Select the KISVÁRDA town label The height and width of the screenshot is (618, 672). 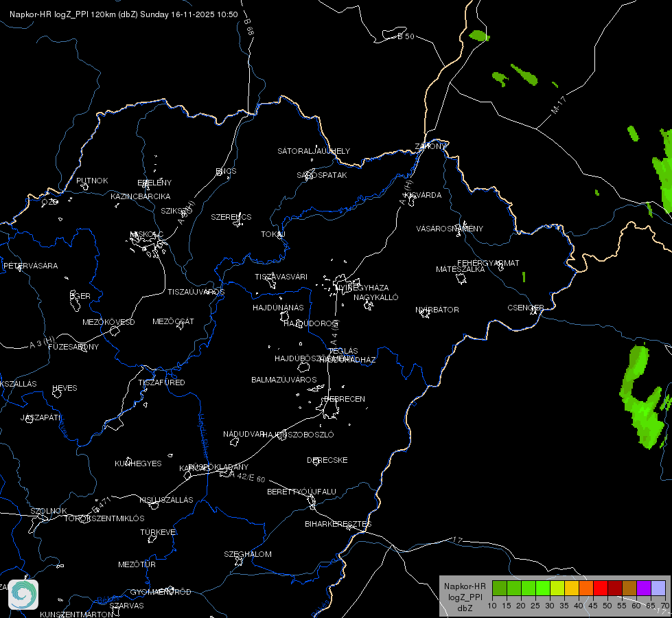(424, 195)
